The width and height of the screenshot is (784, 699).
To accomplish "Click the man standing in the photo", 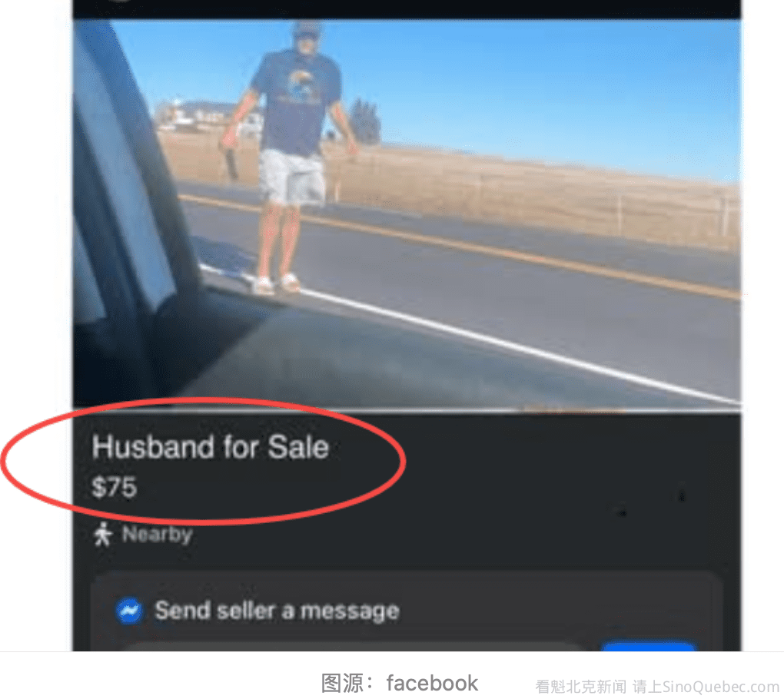I will pyautogui.click(x=289, y=155).
